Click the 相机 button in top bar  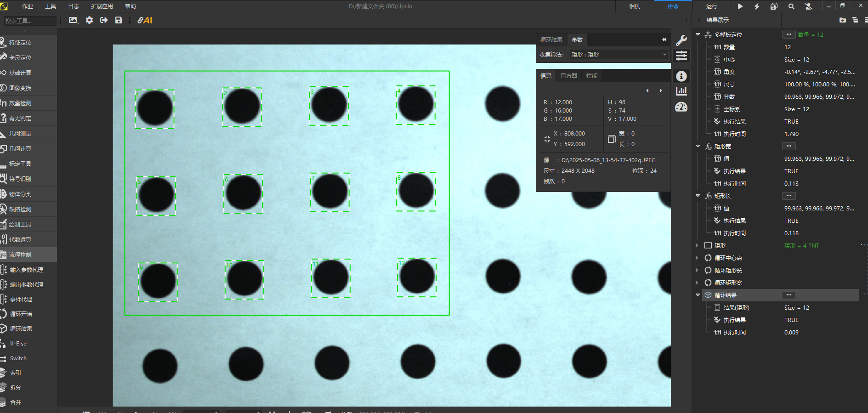pyautogui.click(x=635, y=6)
